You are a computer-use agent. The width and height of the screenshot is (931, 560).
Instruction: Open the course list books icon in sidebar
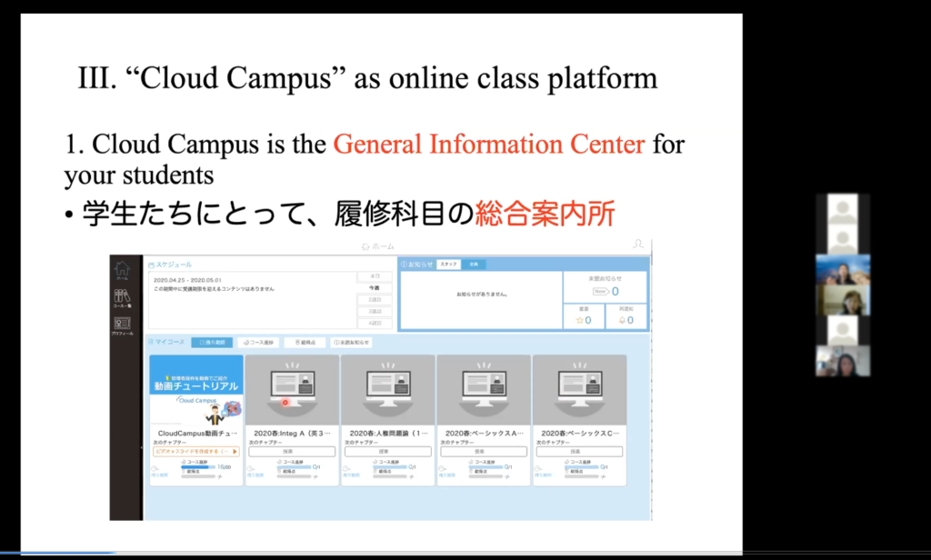[123, 295]
